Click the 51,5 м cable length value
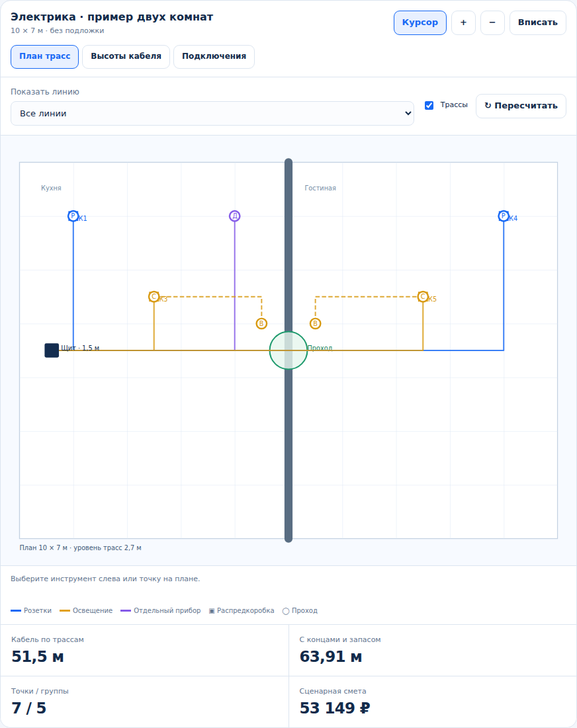Image resolution: width=577 pixels, height=728 pixels. 38,657
